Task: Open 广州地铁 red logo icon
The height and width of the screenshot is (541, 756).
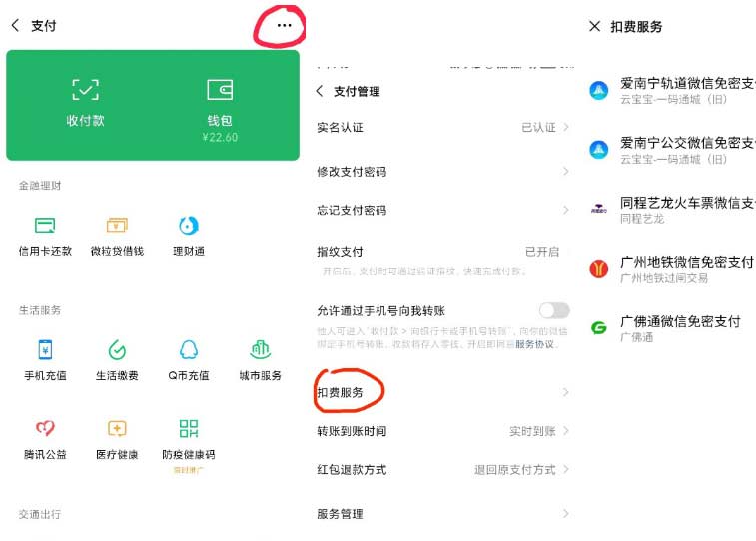Action: (599, 269)
